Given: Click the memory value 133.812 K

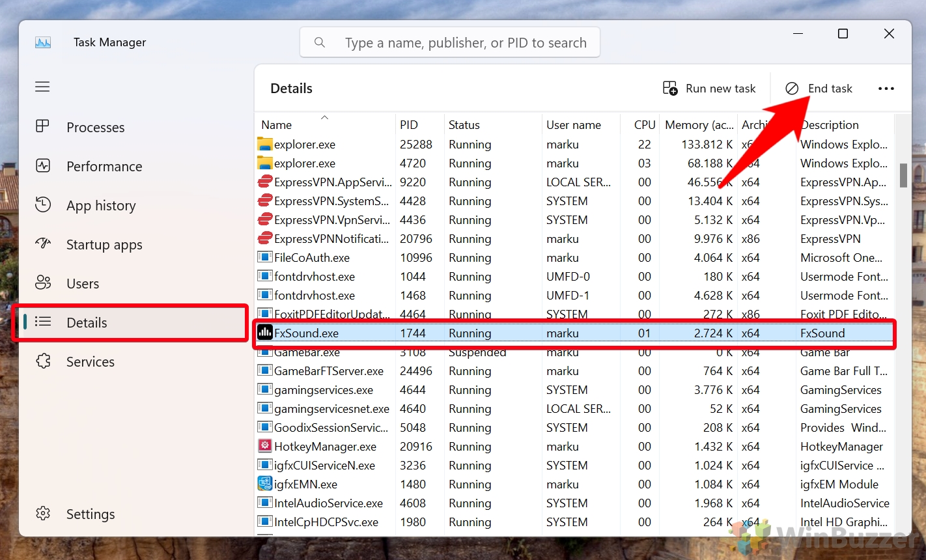Looking at the screenshot, I should [707, 144].
